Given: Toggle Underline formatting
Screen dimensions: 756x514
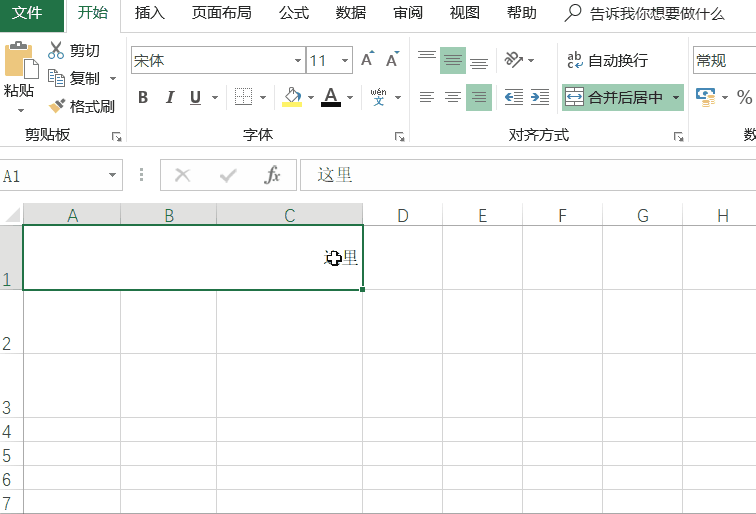Looking at the screenshot, I should coord(195,97).
